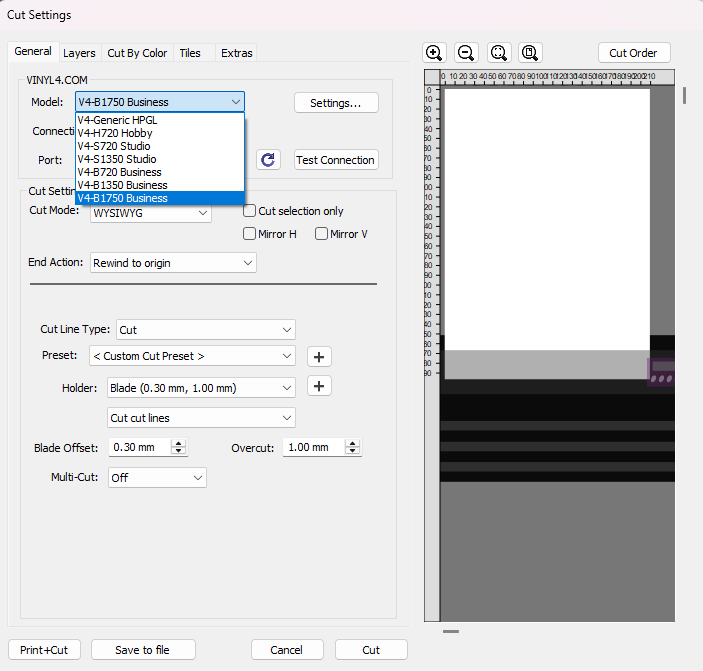Screen dimensions: 703x671
Task: Open the Multi-Cut dropdown
Action: point(157,478)
